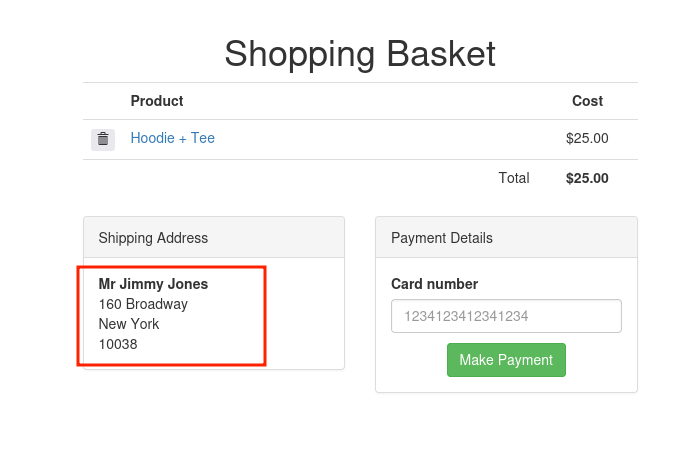Viewport: 695px width, 476px height.
Task: Remove Hoodie + Tee using the trash icon
Action: click(x=103, y=140)
